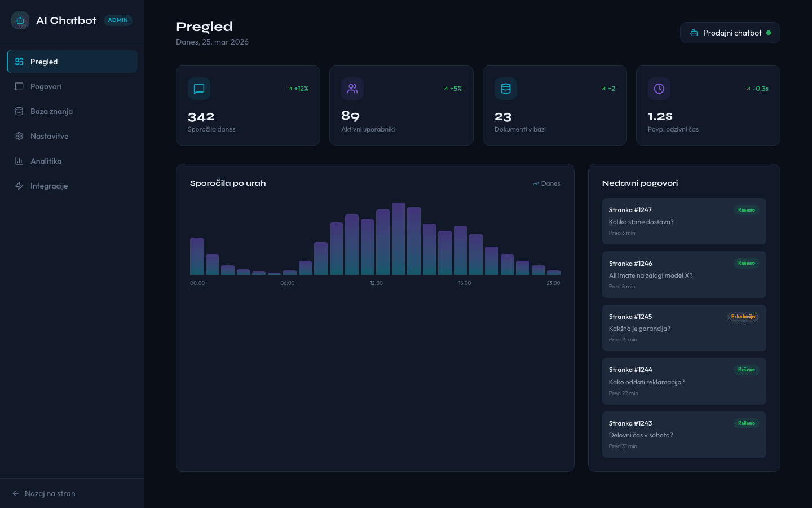Open Nastavitve from the sidebar

[72, 136]
